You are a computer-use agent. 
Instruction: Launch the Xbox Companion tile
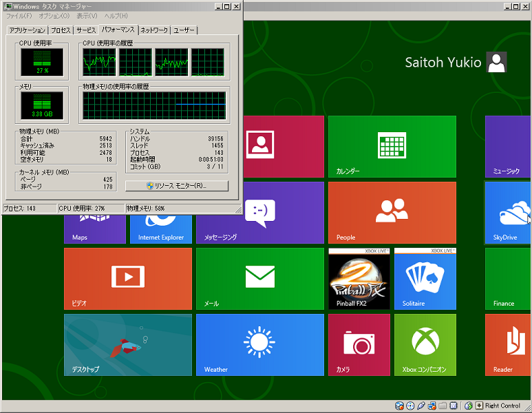[425, 344]
